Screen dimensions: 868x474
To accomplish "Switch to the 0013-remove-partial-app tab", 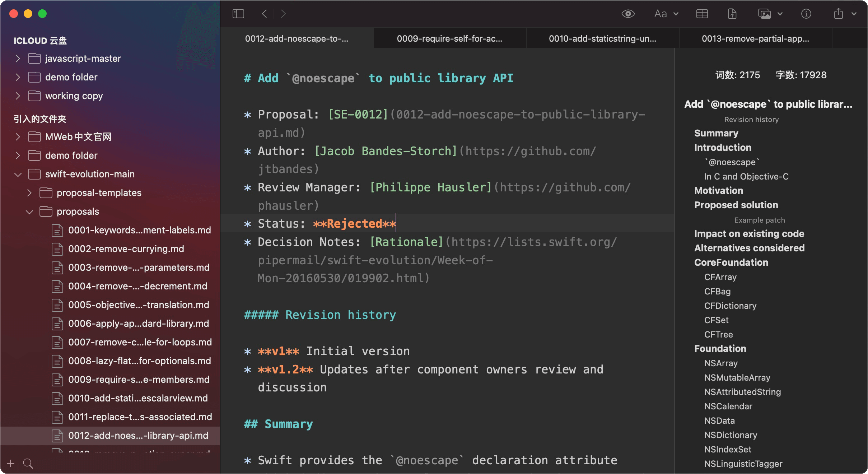I will click(x=755, y=39).
